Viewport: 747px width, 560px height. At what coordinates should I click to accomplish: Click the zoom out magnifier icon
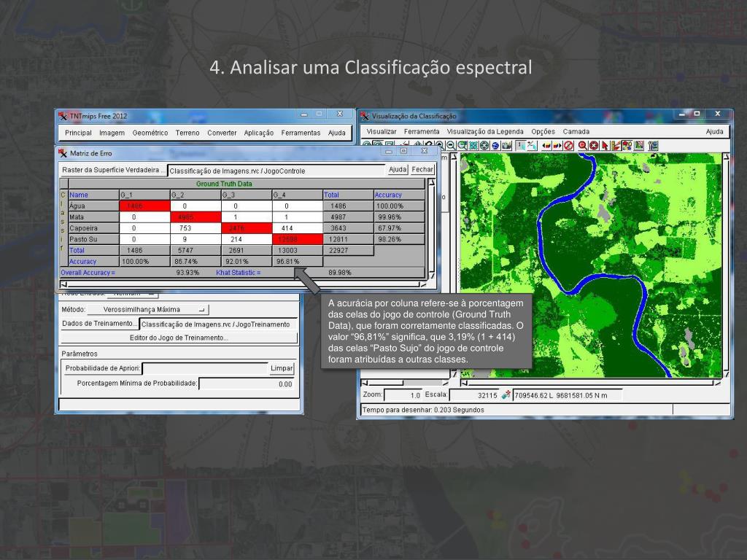click(x=451, y=146)
